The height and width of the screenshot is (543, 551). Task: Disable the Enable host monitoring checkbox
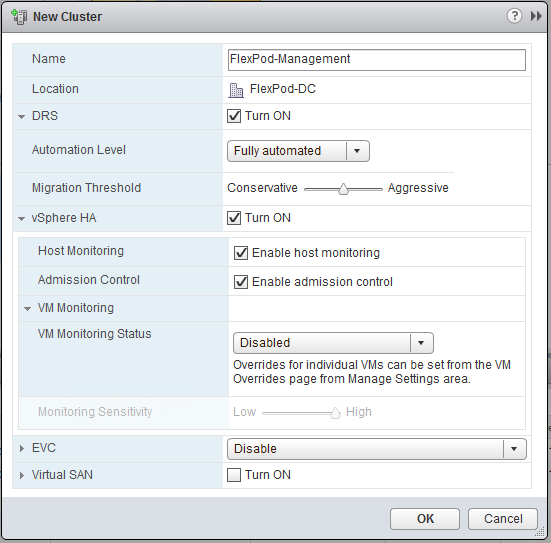point(241,253)
